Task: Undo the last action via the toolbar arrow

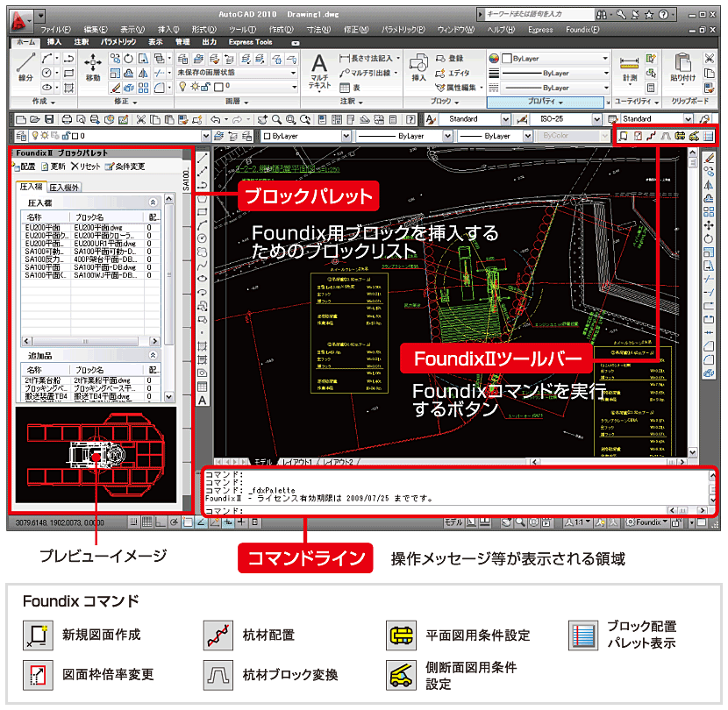Action: coord(216,119)
